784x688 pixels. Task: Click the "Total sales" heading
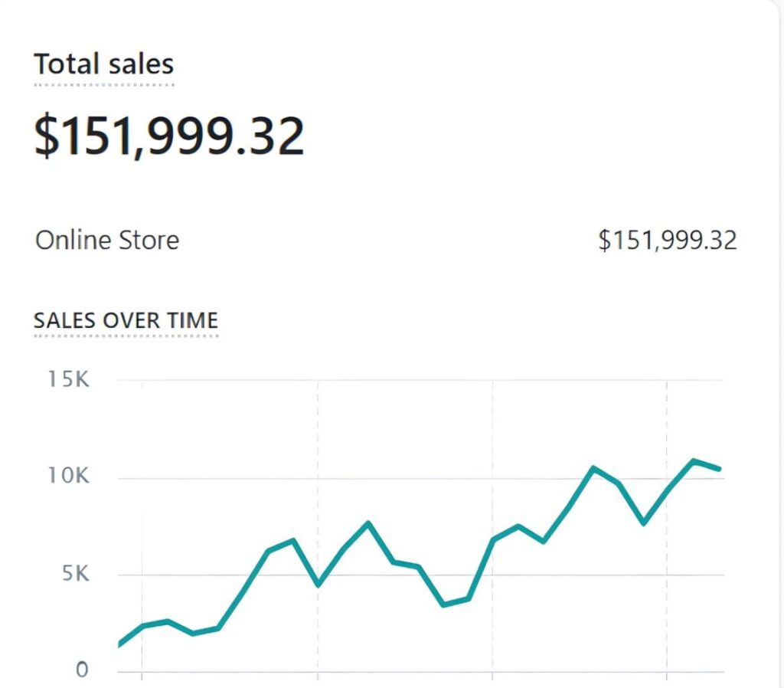coord(103,64)
